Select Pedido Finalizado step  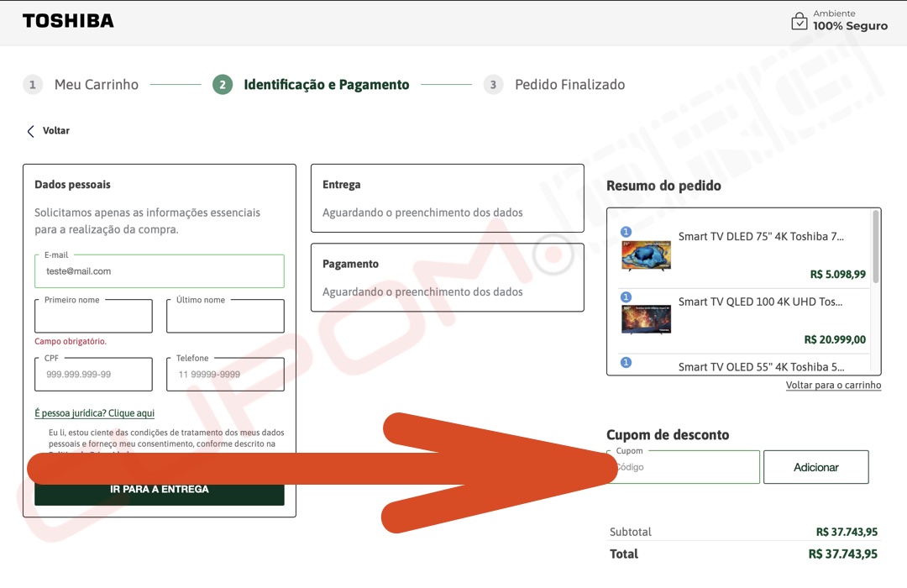(x=569, y=85)
